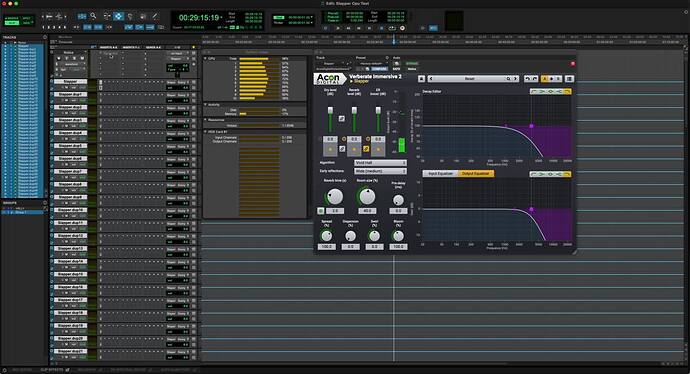This screenshot has width=690, height=374.
Task: Click the macOS green fullscreen window button
Action: (17, 4)
